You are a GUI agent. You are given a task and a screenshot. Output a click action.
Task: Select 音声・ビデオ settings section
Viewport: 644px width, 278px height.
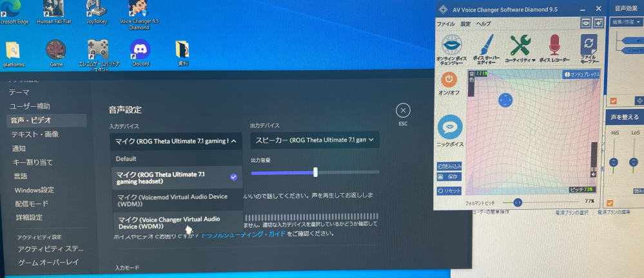[x=46, y=120]
